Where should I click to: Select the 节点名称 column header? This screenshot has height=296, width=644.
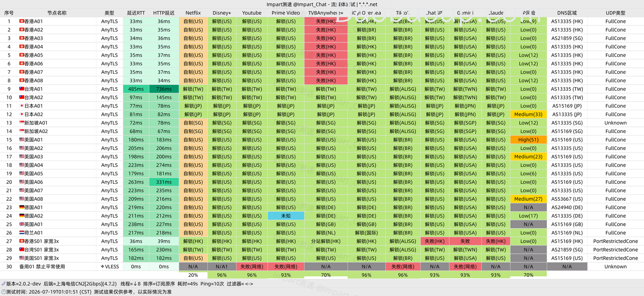click(57, 13)
